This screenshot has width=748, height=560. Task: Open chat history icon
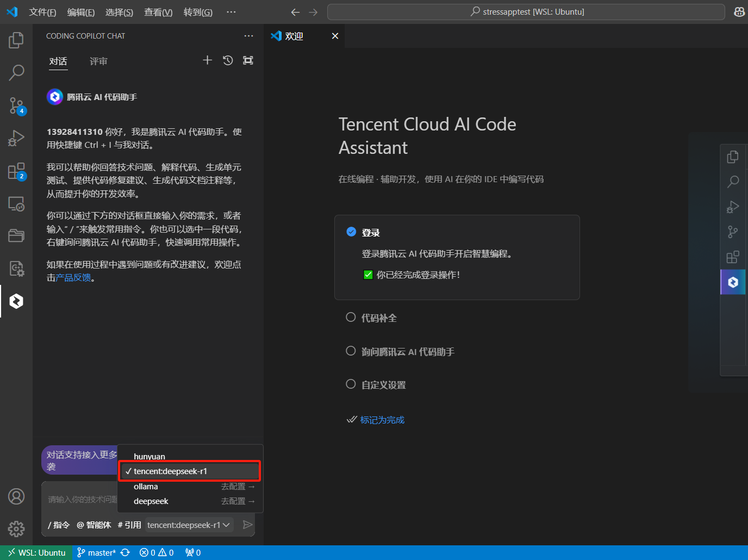click(x=228, y=60)
